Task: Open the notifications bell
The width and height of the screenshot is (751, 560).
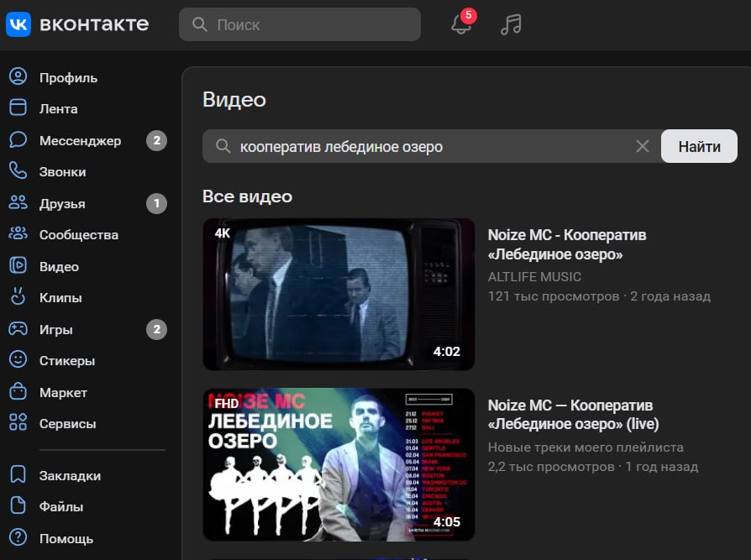Action: point(460,24)
